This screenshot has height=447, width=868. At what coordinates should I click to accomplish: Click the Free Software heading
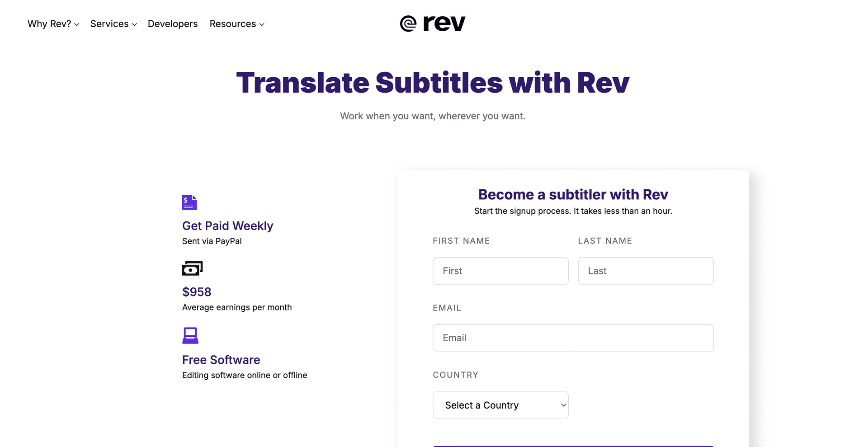pos(221,360)
